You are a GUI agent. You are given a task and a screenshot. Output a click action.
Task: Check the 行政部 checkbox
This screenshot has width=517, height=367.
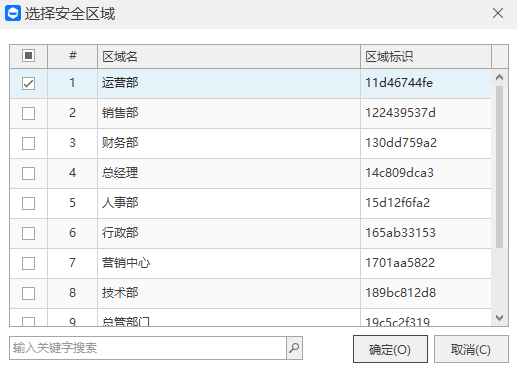(28, 233)
